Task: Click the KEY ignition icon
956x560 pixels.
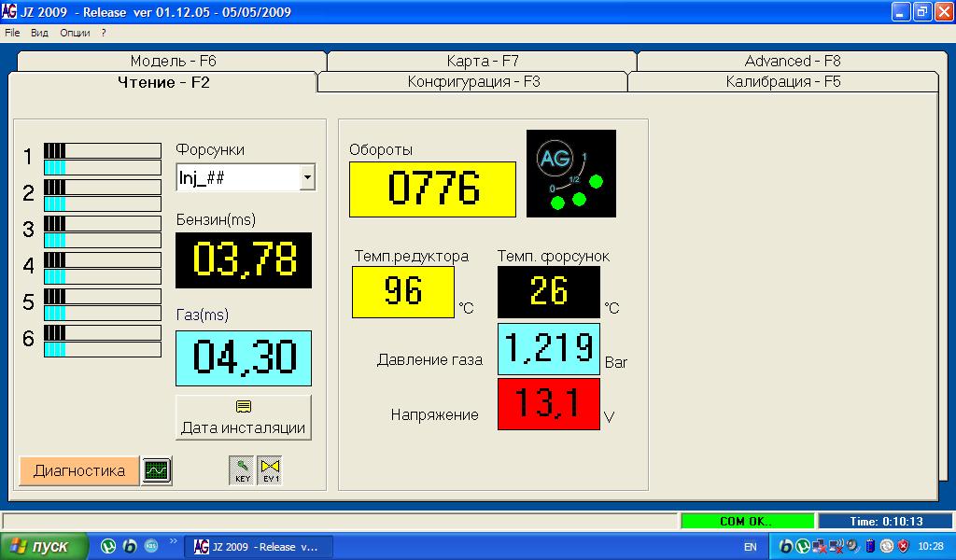Action: coord(242,470)
